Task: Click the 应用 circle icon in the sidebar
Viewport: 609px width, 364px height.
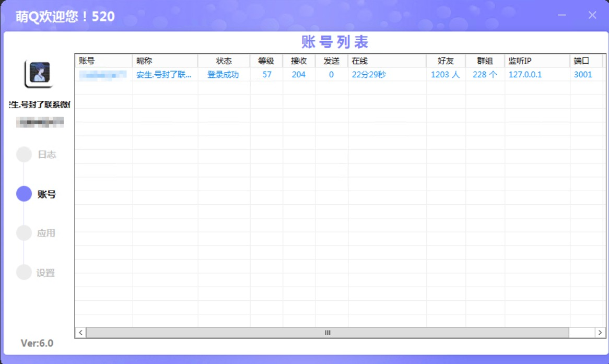Action: [24, 233]
